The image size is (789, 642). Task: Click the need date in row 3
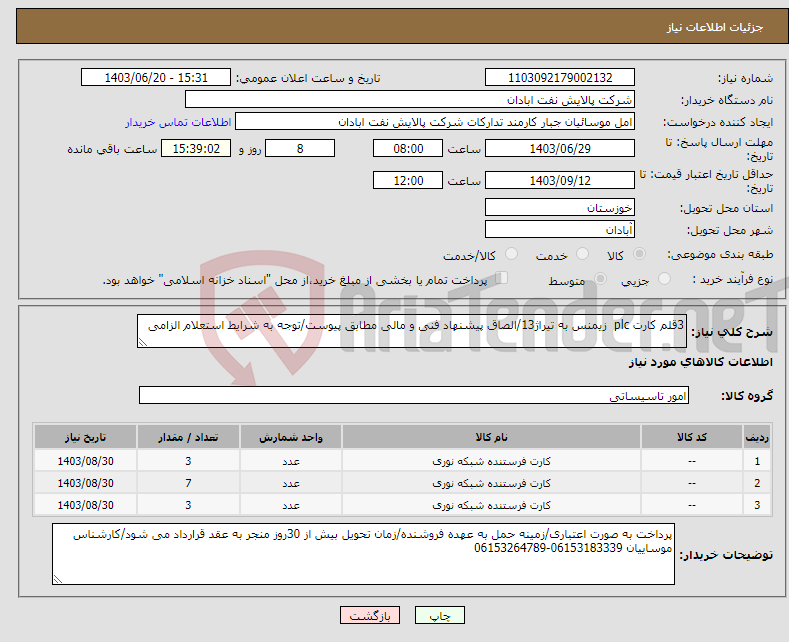point(85,505)
